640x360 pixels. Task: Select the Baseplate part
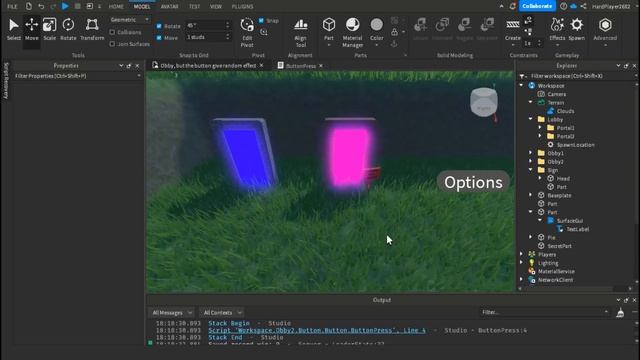tap(559, 196)
